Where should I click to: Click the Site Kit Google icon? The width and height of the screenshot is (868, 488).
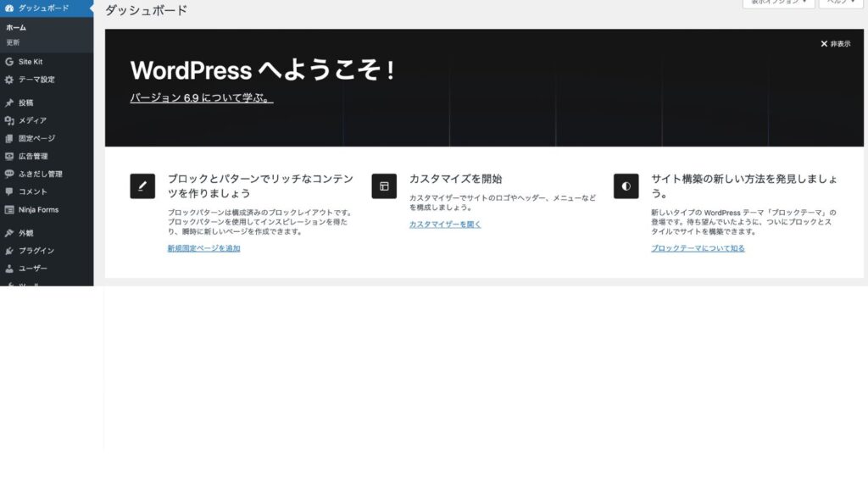(9, 62)
